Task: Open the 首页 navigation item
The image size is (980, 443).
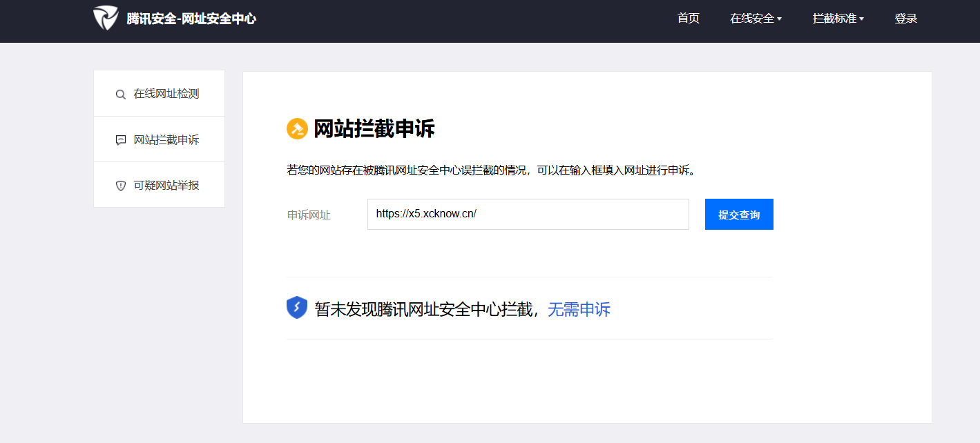Action: [x=689, y=19]
